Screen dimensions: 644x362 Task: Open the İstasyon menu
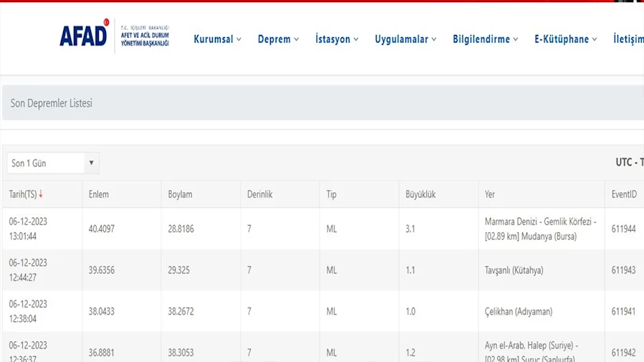(x=337, y=39)
